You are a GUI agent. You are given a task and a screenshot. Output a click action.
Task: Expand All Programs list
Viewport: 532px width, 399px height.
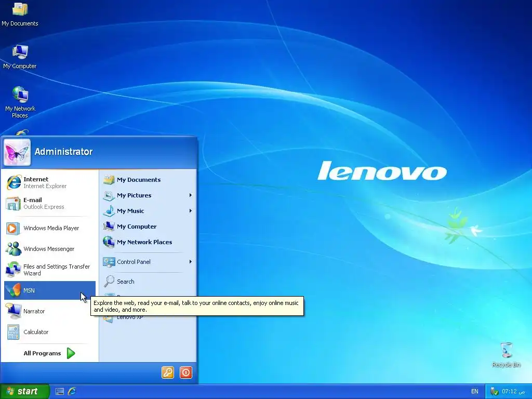pyautogui.click(x=49, y=353)
